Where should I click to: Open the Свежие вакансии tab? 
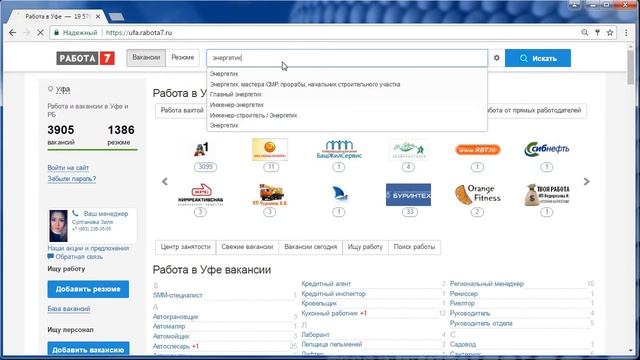[247, 247]
